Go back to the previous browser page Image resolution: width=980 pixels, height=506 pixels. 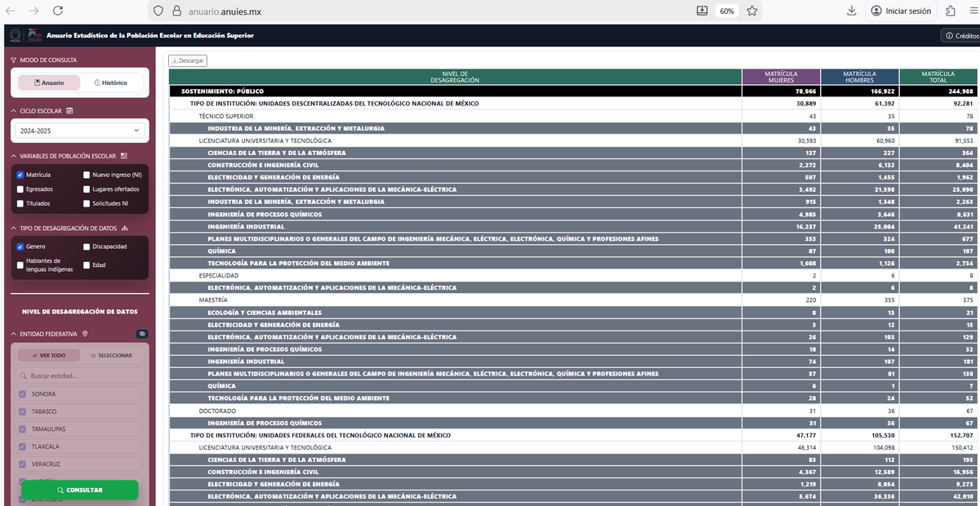(x=11, y=11)
